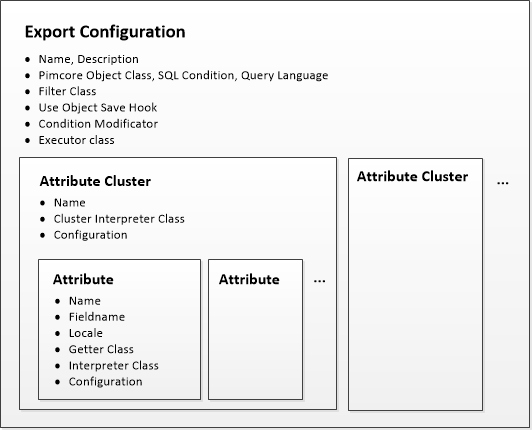
Task: Click the right-side Attribute Cluster title
Action: tap(412, 176)
